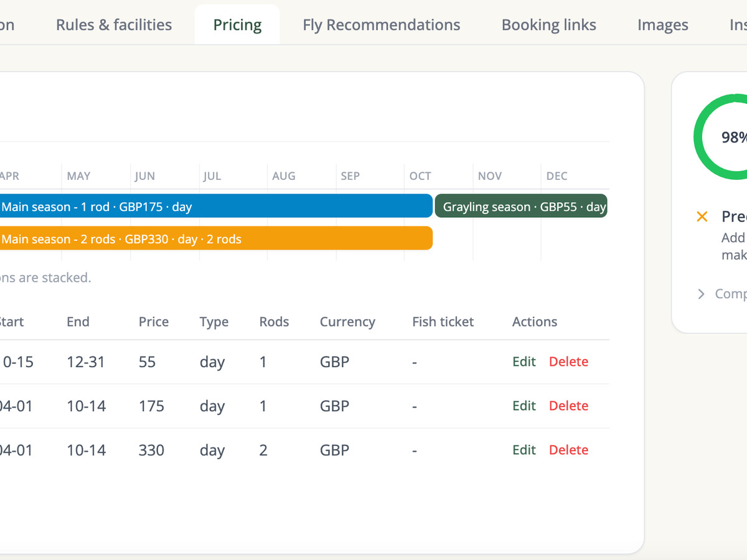Open the Fly Recommendations tab

pyautogui.click(x=382, y=25)
